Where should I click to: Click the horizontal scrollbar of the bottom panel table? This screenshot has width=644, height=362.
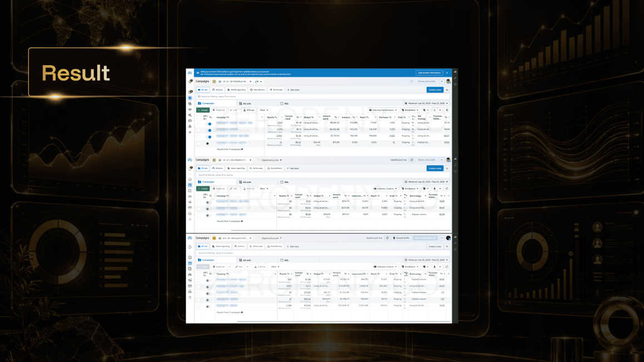tap(344, 321)
